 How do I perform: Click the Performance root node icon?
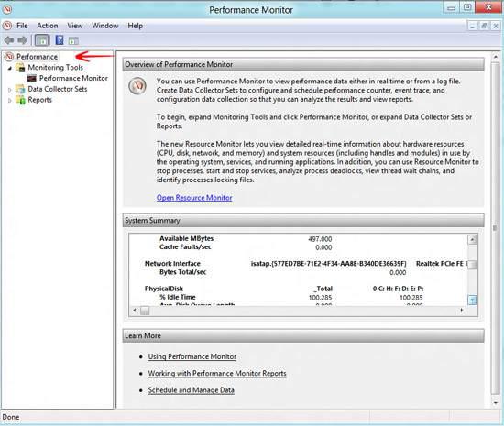(x=9, y=57)
